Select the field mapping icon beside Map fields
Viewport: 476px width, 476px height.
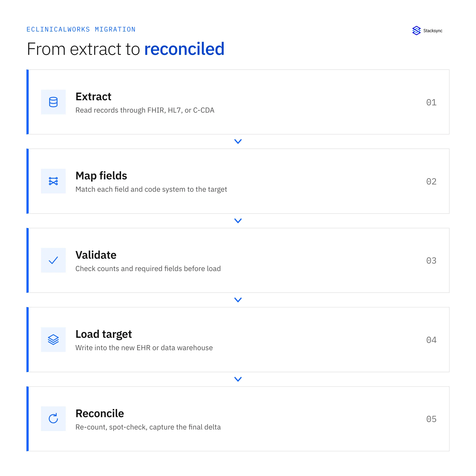tap(53, 181)
